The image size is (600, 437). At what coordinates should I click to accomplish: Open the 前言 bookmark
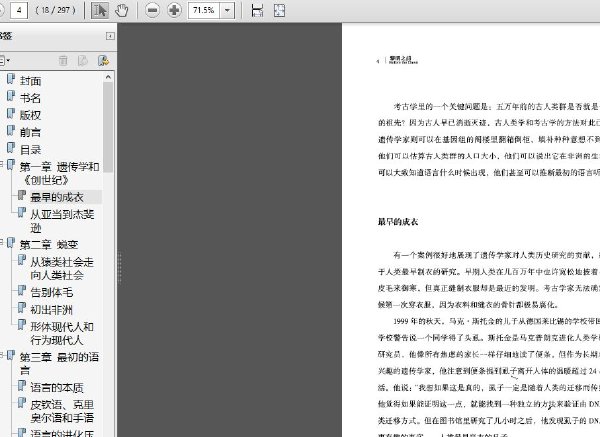(x=30, y=132)
